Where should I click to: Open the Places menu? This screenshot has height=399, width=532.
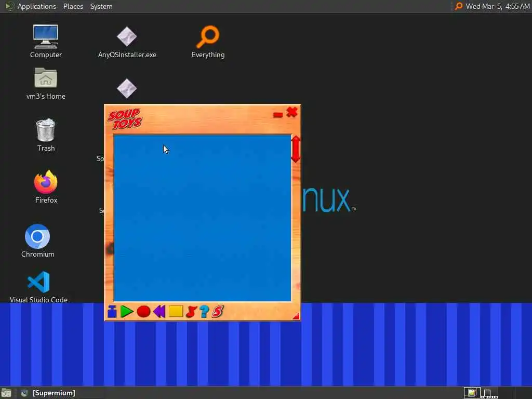[73, 6]
